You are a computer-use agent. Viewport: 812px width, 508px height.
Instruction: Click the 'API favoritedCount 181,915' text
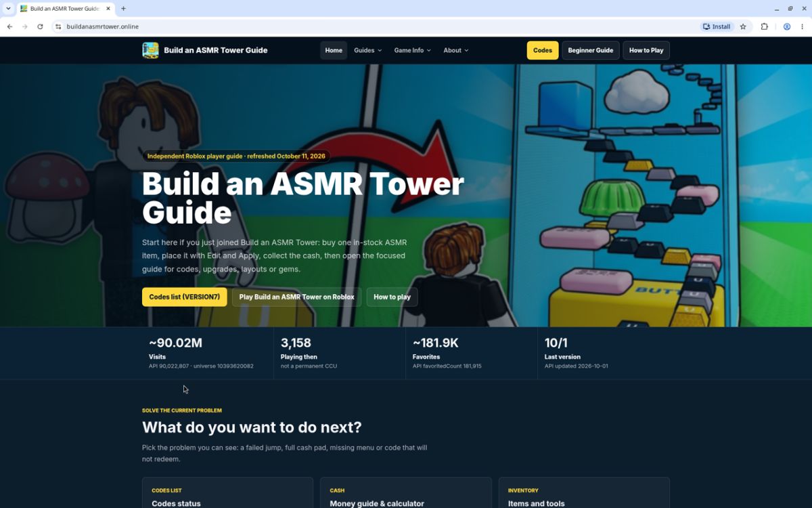click(x=447, y=366)
